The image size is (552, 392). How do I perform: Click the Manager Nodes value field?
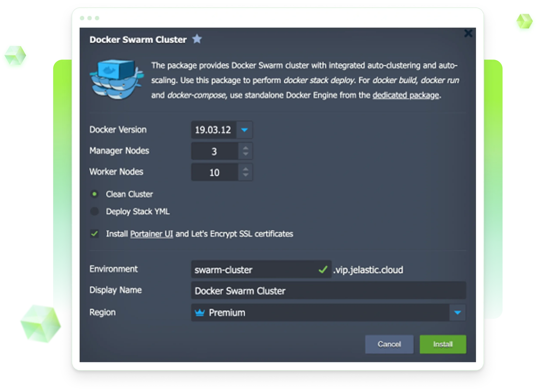pos(214,151)
